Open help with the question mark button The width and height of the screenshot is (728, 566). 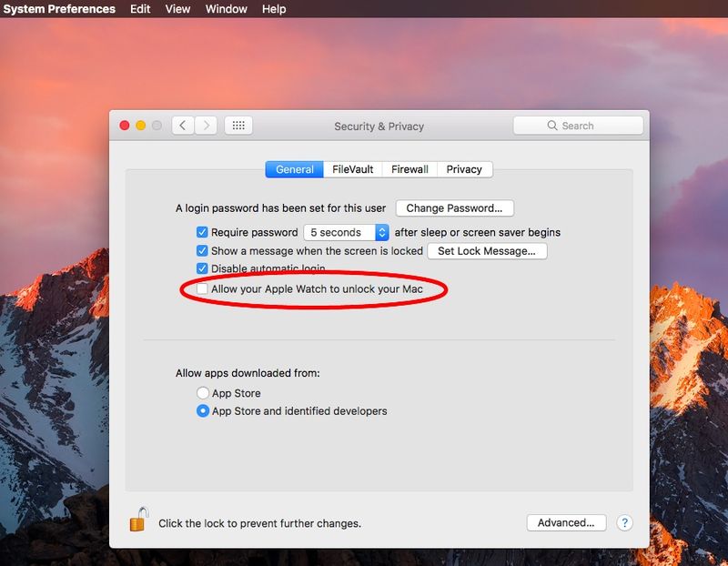coord(624,523)
